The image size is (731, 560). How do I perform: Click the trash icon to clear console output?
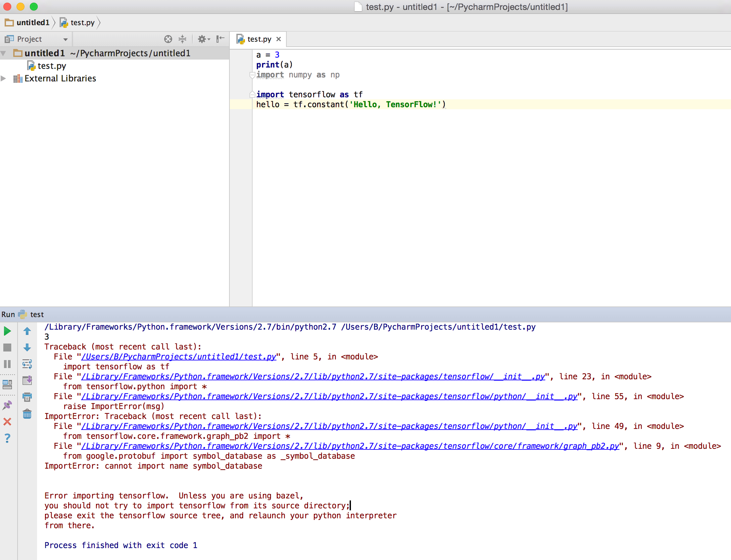pos(27,414)
